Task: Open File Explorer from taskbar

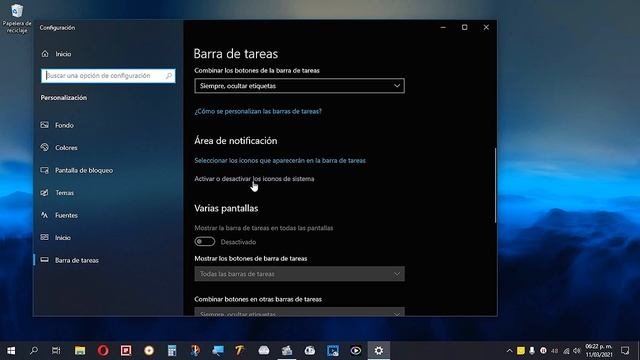Action: click(80, 351)
